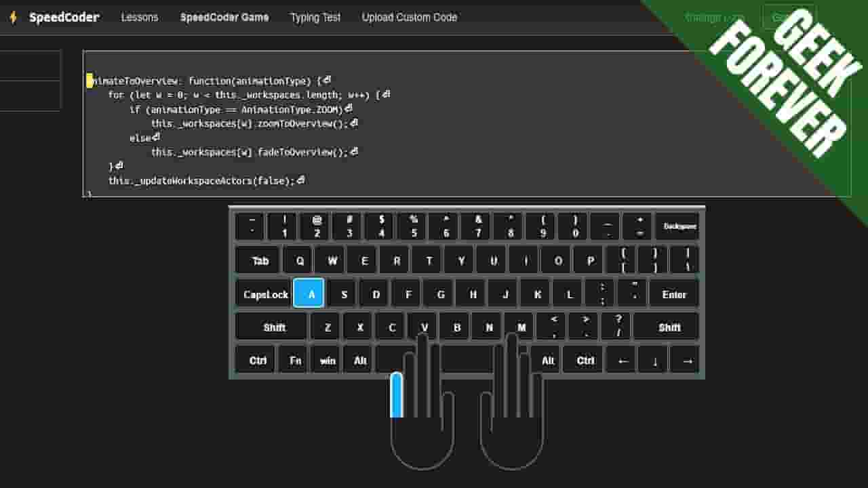The width and height of the screenshot is (868, 488).
Task: Click the X key
Action: pos(358,327)
